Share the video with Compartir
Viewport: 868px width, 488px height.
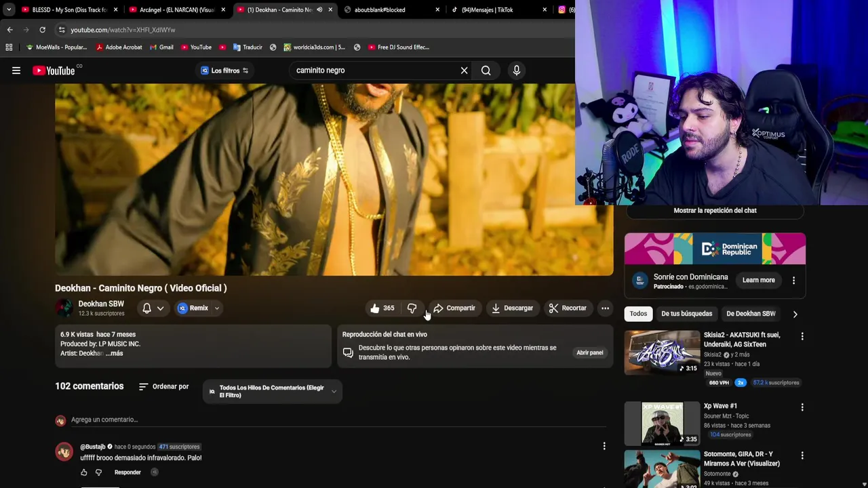click(x=454, y=308)
